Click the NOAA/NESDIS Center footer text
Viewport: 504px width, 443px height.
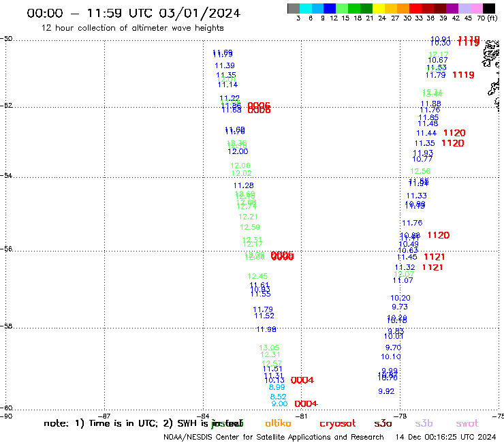274,437
